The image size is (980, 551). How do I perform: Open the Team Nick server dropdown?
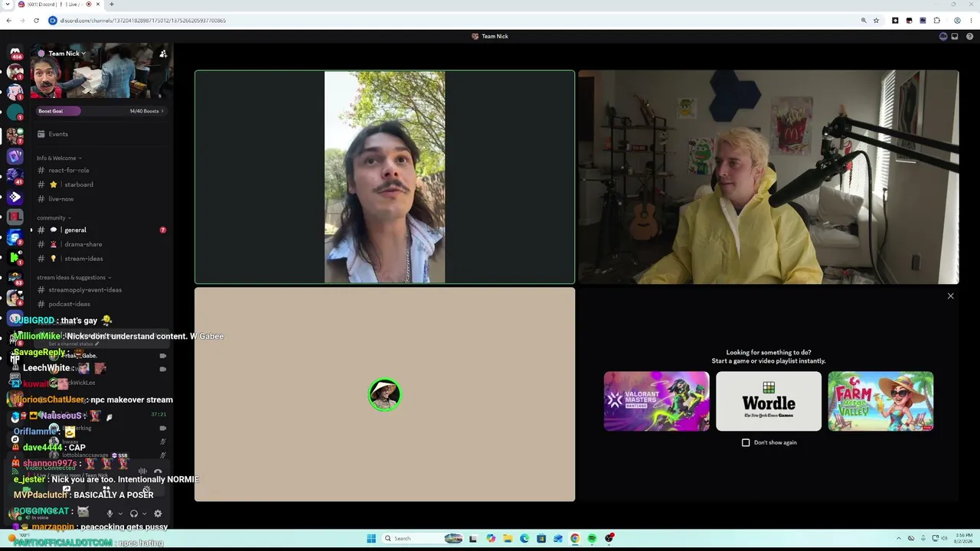click(67, 54)
